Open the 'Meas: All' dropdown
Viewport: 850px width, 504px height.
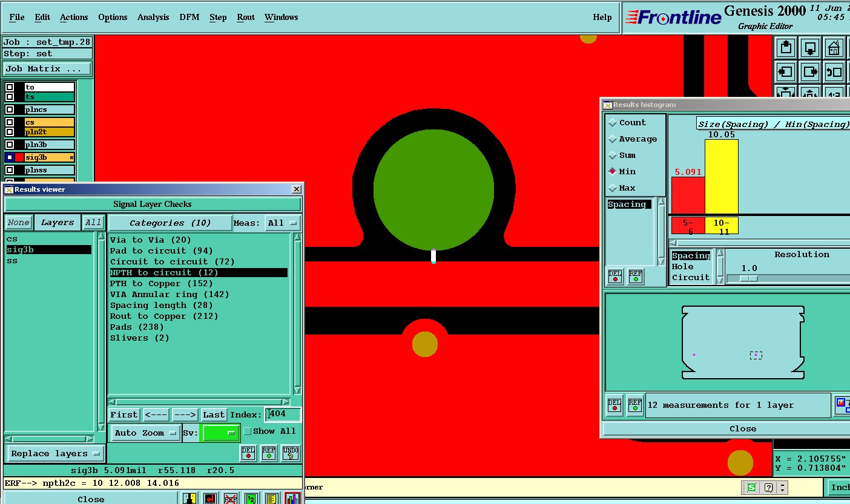(x=283, y=223)
